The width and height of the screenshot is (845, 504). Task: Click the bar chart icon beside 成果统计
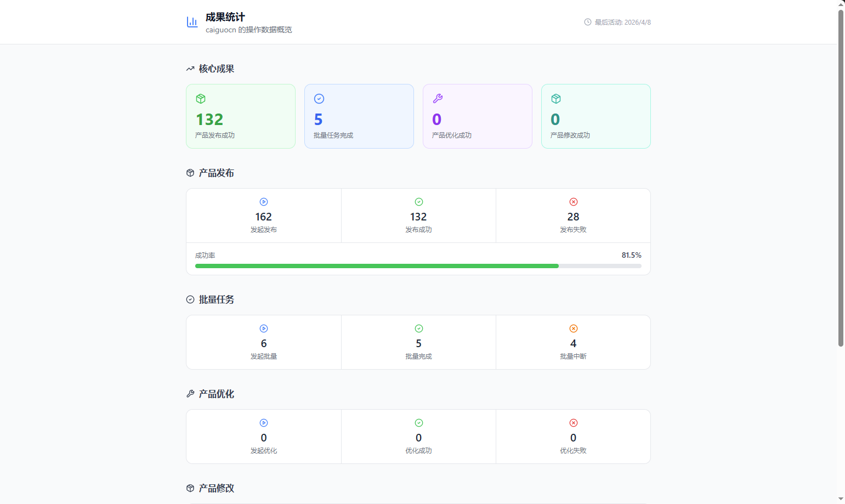tap(192, 22)
